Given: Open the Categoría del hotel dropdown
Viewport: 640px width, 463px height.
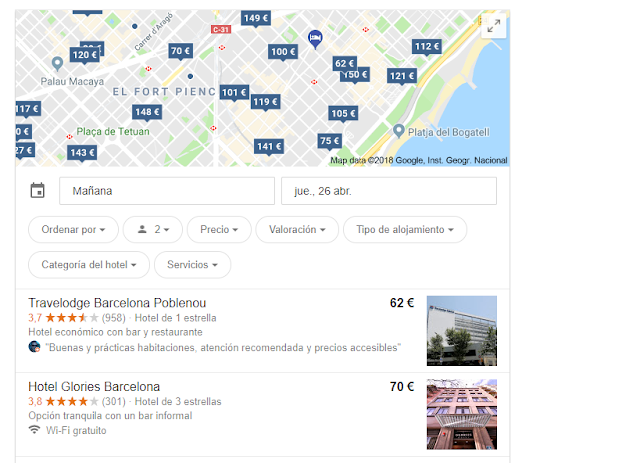Looking at the screenshot, I should point(89,265).
